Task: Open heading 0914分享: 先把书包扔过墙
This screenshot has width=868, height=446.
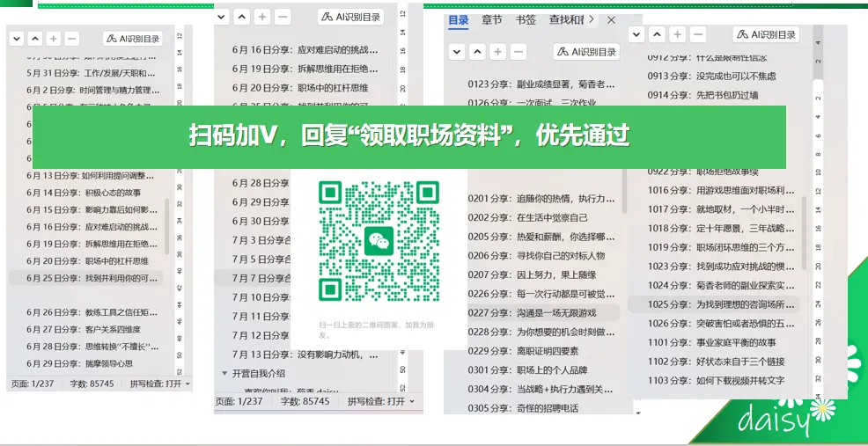Action: pos(703,95)
